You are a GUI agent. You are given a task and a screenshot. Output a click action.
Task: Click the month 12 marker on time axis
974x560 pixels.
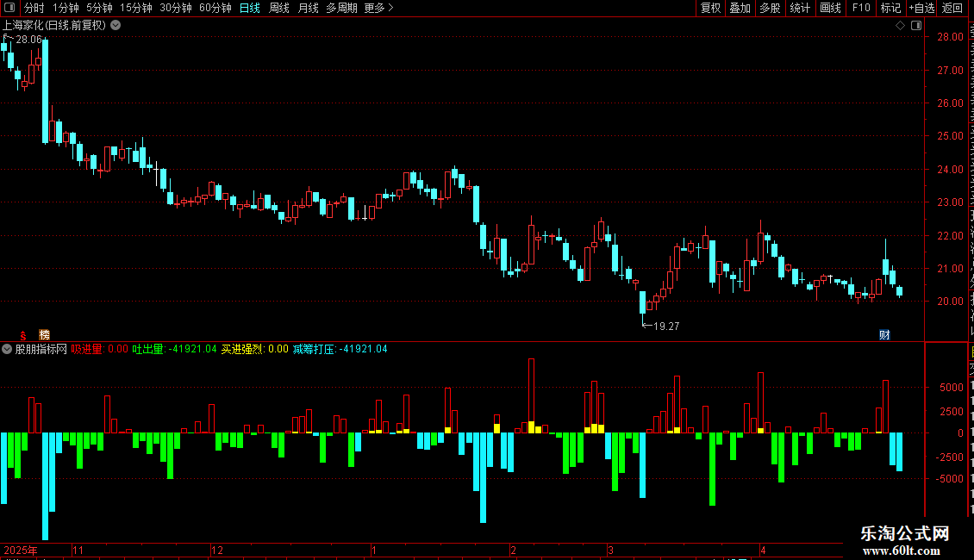pos(217,550)
